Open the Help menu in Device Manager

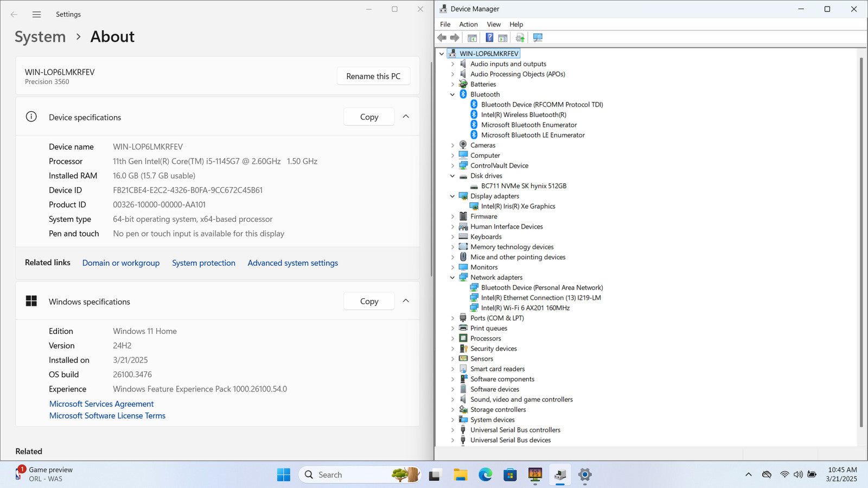516,24
